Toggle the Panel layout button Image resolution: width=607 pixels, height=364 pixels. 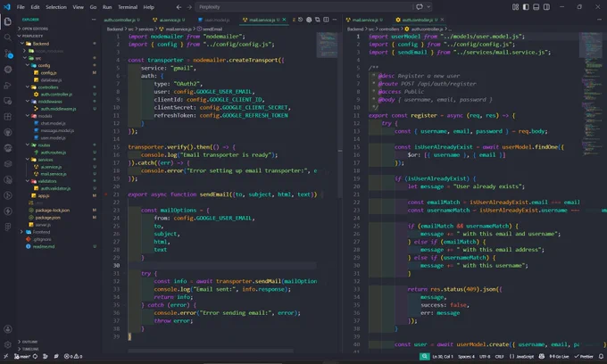(x=536, y=7)
